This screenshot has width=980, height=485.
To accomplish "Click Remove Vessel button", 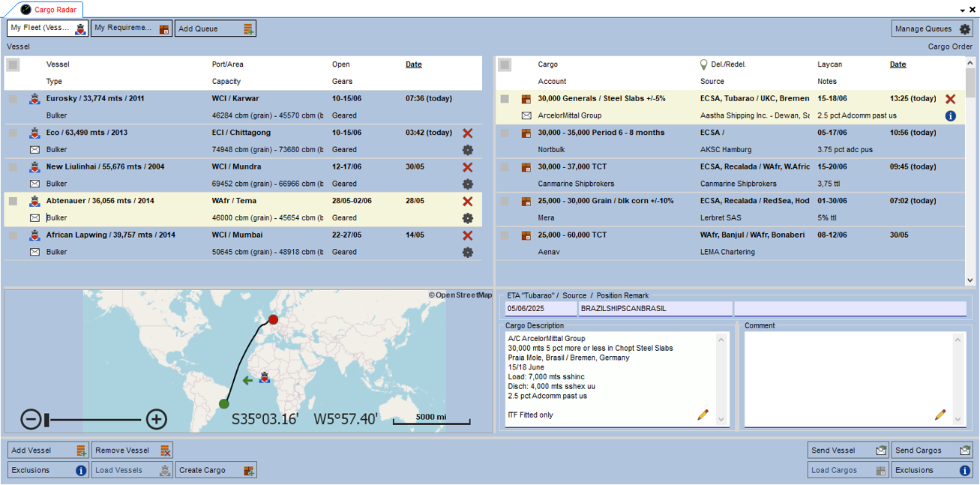I will point(133,450).
